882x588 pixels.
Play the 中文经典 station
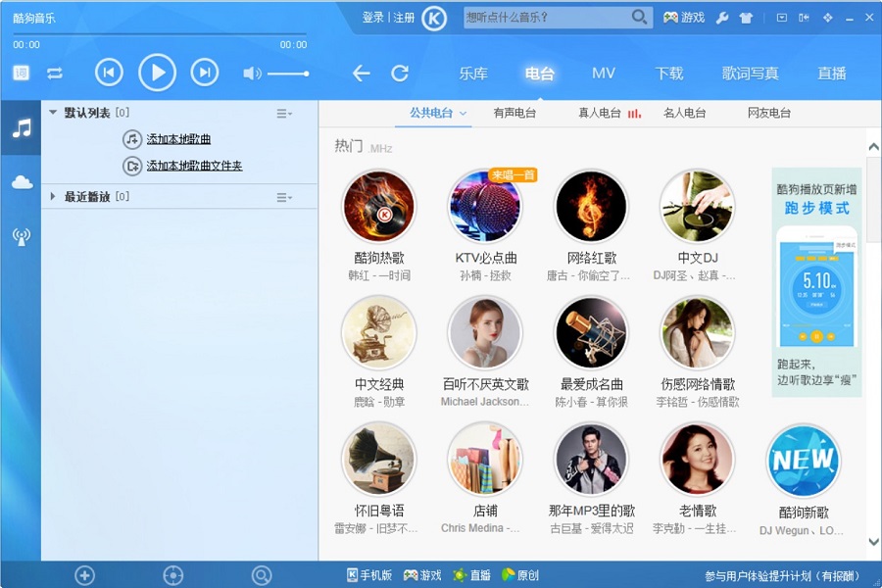pos(379,333)
